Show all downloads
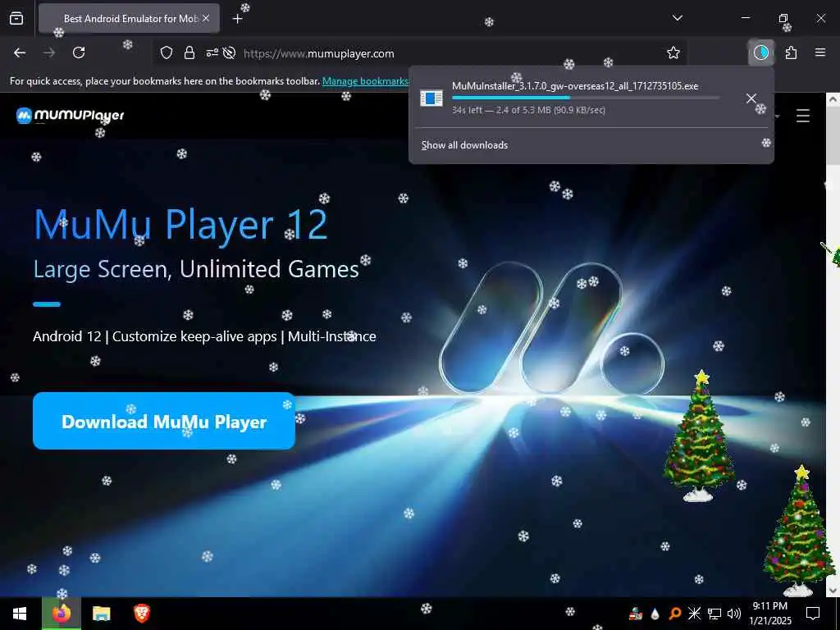This screenshot has height=630, width=840. pyautogui.click(x=464, y=145)
